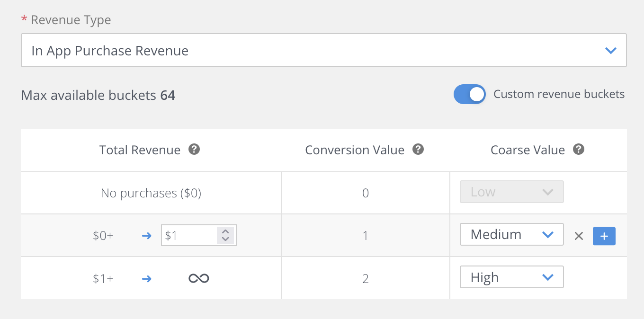Add a new revenue bucket with the plus icon
This screenshot has height=319, width=644.
[x=604, y=236]
